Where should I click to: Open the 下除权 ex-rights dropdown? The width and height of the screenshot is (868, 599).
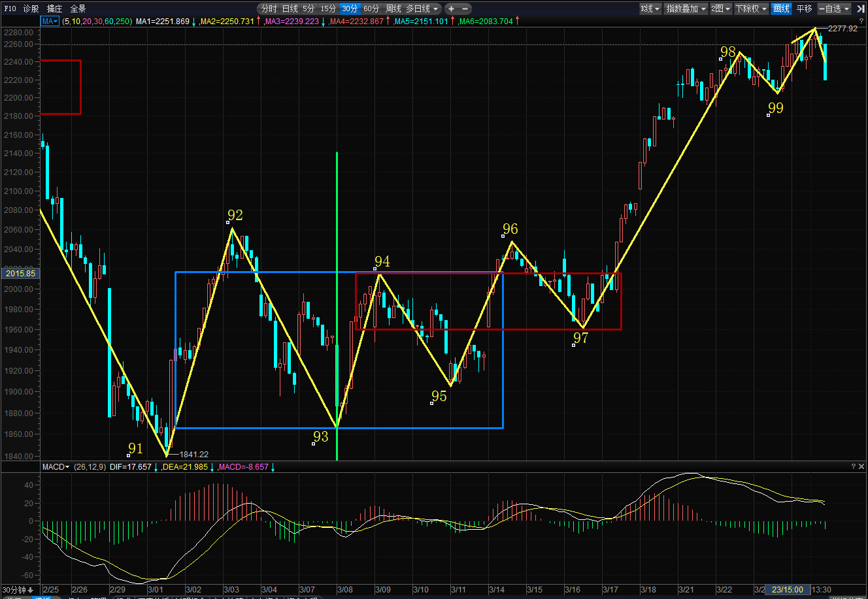tap(751, 8)
